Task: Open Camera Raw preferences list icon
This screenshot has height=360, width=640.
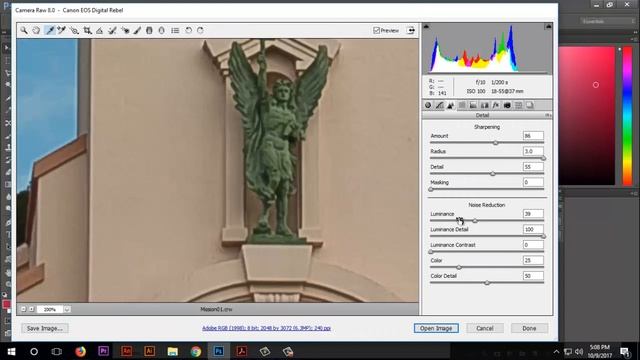Action: click(x=175, y=30)
